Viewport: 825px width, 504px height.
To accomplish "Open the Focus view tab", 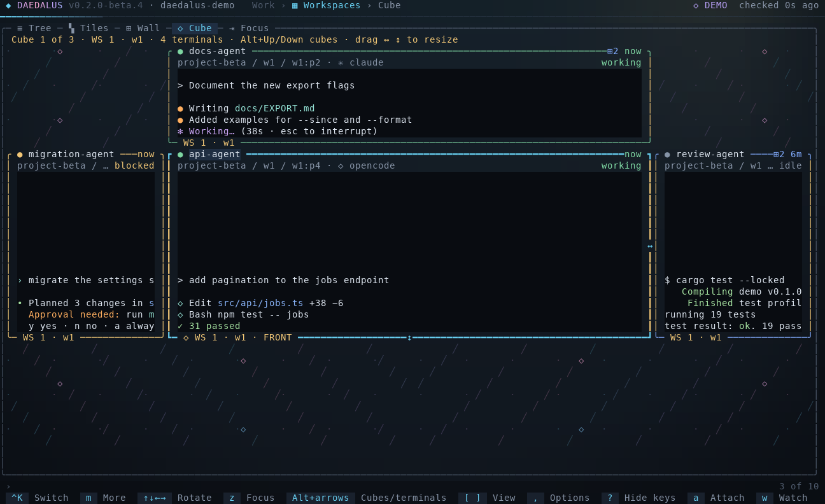I will tap(249, 28).
